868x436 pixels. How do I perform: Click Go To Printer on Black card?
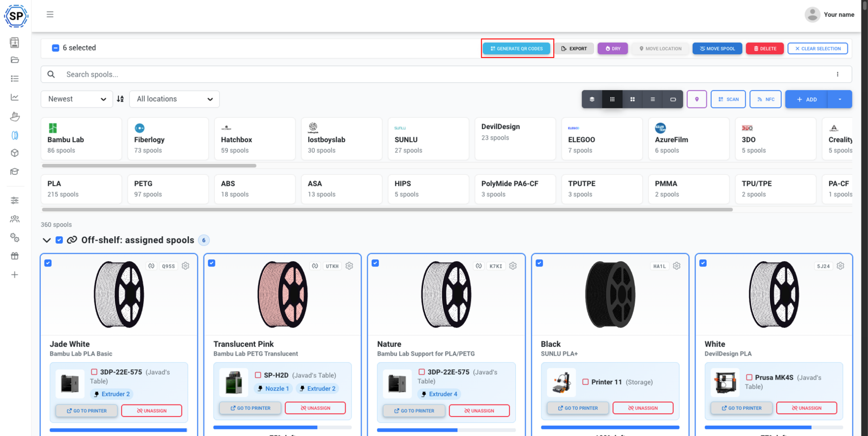pyautogui.click(x=577, y=408)
